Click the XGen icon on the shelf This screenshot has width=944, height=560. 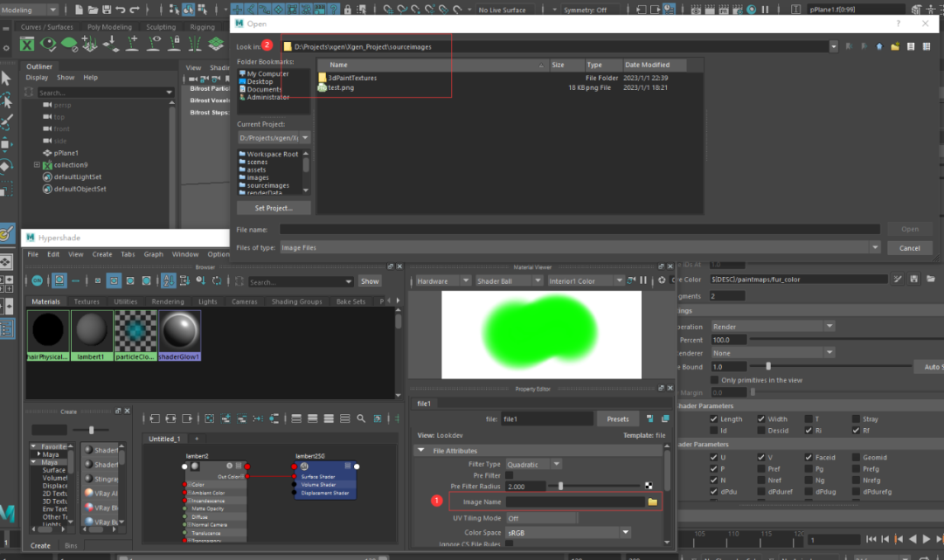(x=27, y=44)
